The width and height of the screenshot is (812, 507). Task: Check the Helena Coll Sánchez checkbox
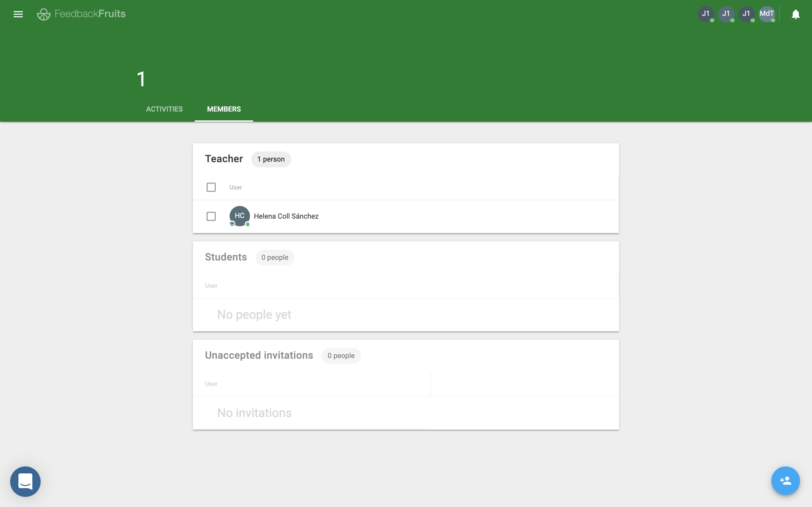(x=211, y=216)
